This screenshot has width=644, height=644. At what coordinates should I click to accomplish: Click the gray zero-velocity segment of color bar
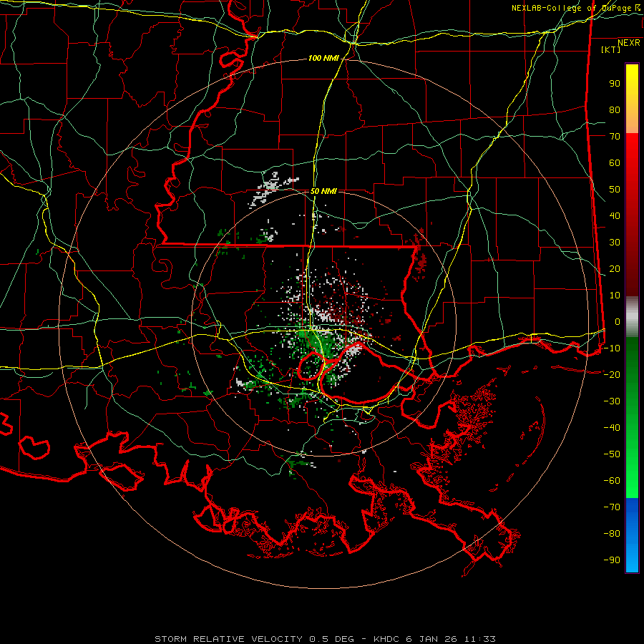(632, 317)
